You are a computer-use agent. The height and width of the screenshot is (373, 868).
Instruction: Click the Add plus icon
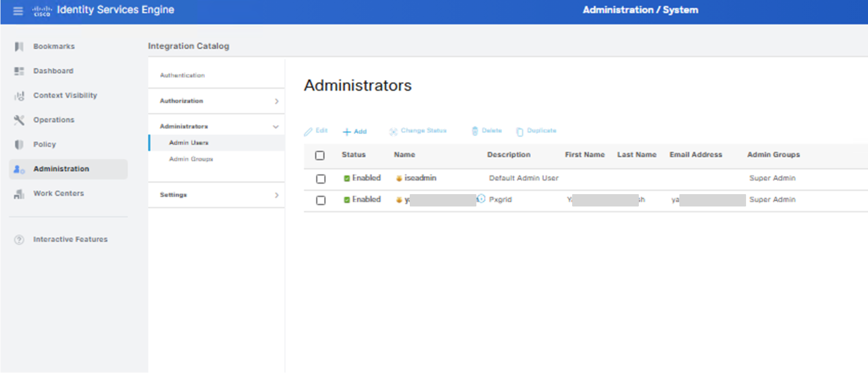[x=347, y=132]
